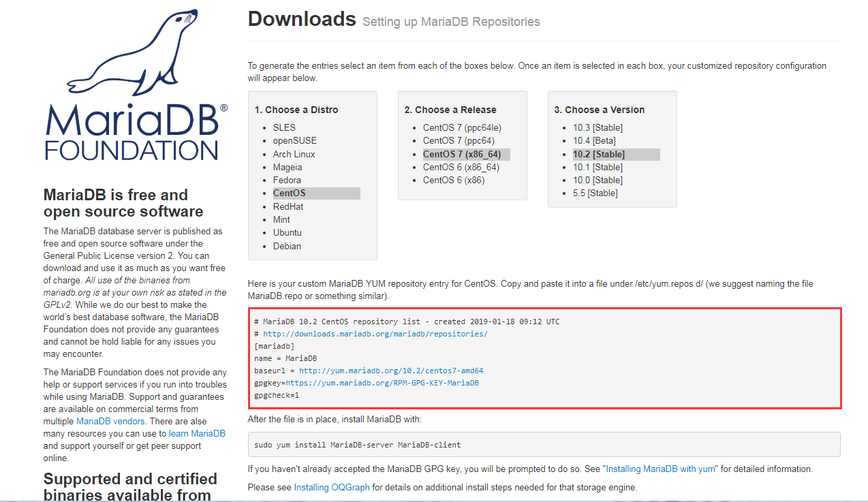Select Debian as the distro
The image size is (868, 502).
[287, 246]
